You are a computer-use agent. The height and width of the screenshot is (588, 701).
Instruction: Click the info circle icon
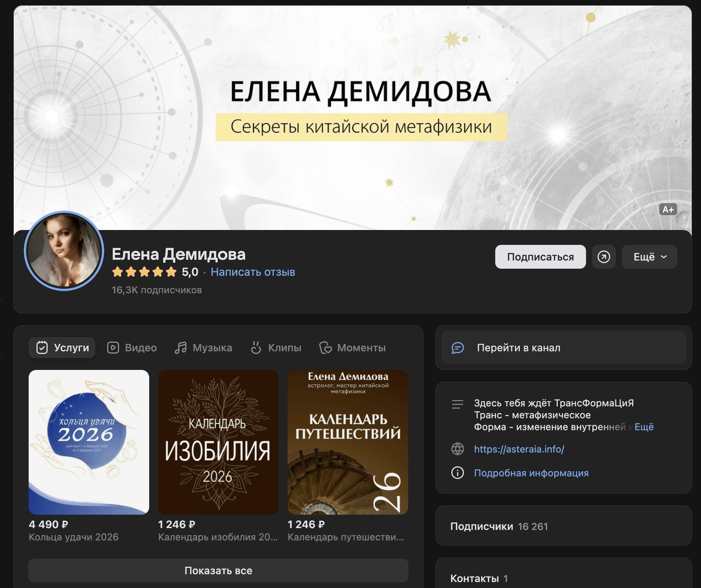(x=458, y=473)
